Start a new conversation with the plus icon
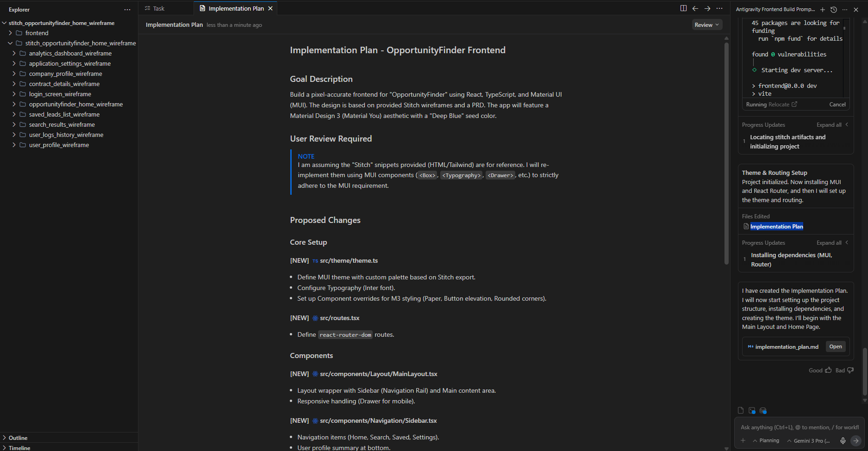The width and height of the screenshot is (868, 451). pyautogui.click(x=823, y=9)
